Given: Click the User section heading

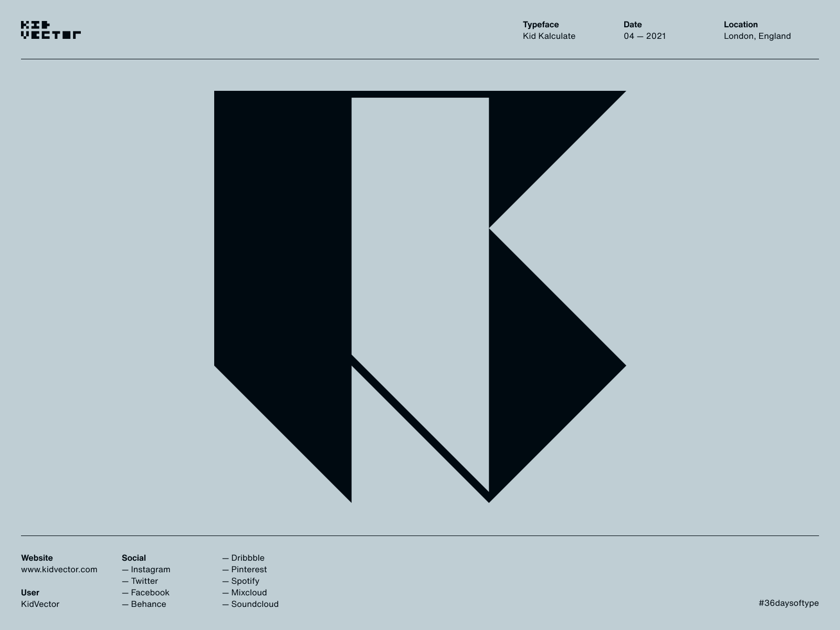Looking at the screenshot, I should pos(30,592).
